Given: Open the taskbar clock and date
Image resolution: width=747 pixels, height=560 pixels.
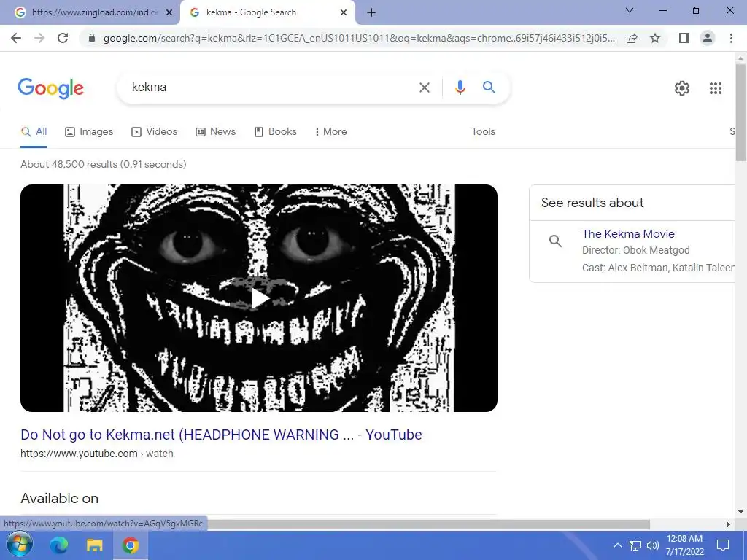Looking at the screenshot, I should [684, 545].
